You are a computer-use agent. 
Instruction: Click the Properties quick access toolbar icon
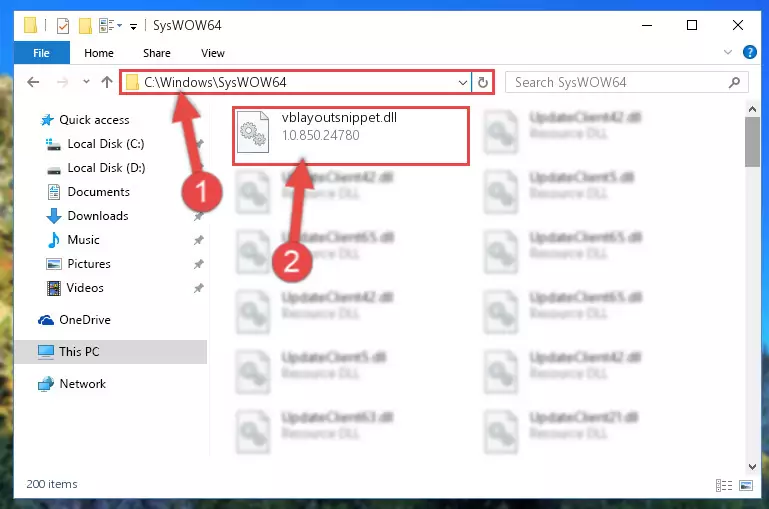point(63,25)
